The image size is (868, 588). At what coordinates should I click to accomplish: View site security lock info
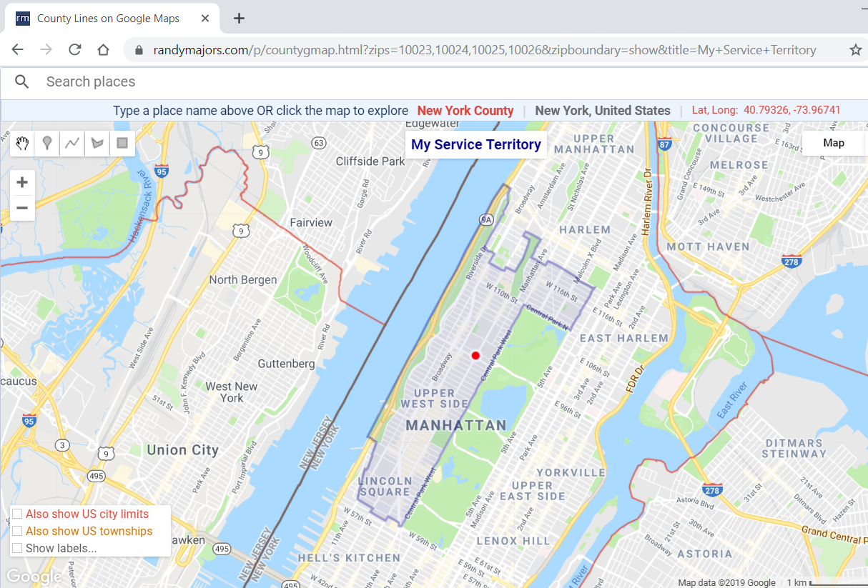[x=139, y=50]
